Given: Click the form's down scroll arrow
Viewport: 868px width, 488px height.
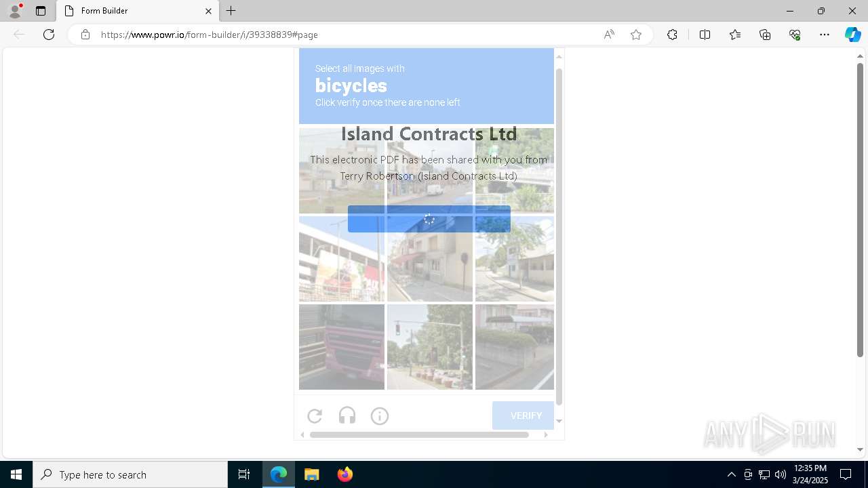Looking at the screenshot, I should 559,421.
